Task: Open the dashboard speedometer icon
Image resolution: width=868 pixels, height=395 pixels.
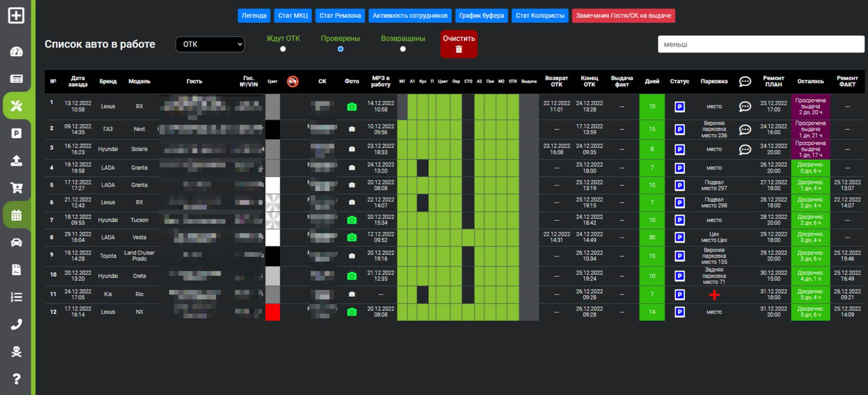Action: (x=16, y=52)
